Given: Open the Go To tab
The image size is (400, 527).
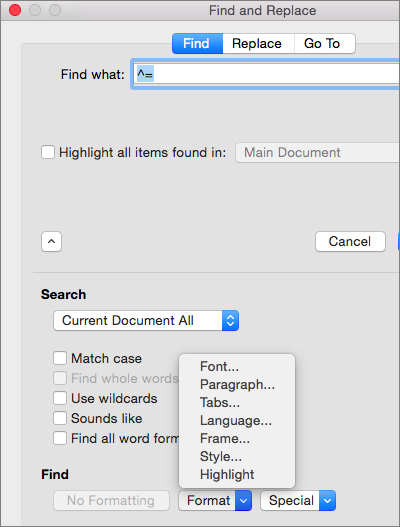Looking at the screenshot, I should [323, 43].
